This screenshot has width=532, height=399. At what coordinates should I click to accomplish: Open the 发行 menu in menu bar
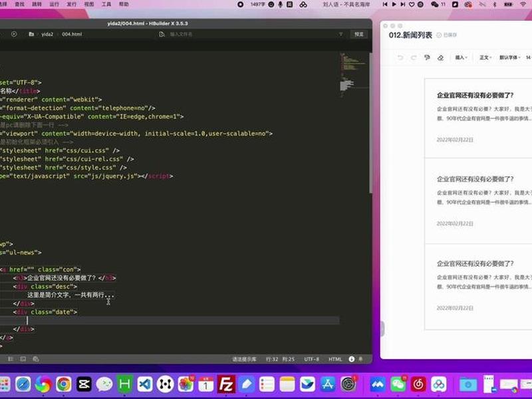tap(72, 4)
